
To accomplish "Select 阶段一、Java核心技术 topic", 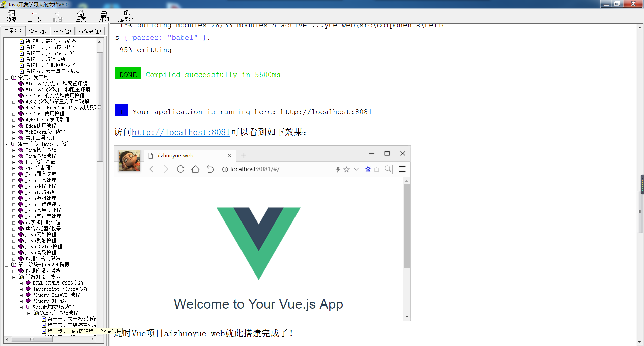I will pos(51,47).
